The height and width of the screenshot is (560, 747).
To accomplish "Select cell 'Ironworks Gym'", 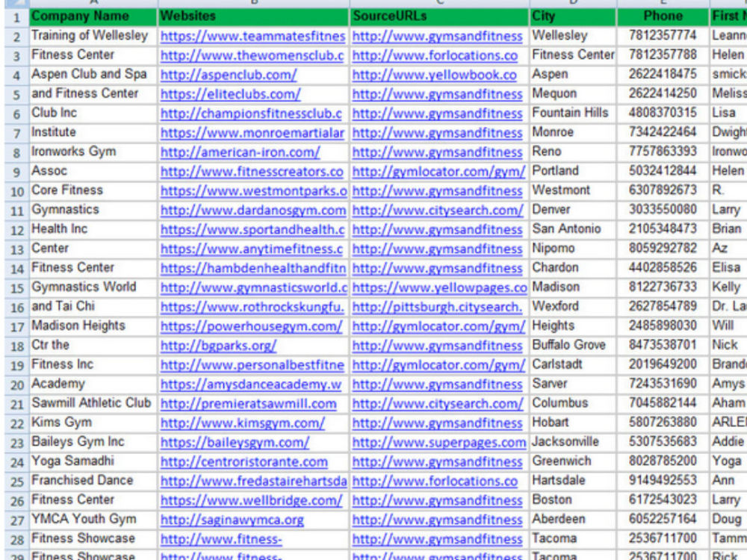I will [93, 152].
